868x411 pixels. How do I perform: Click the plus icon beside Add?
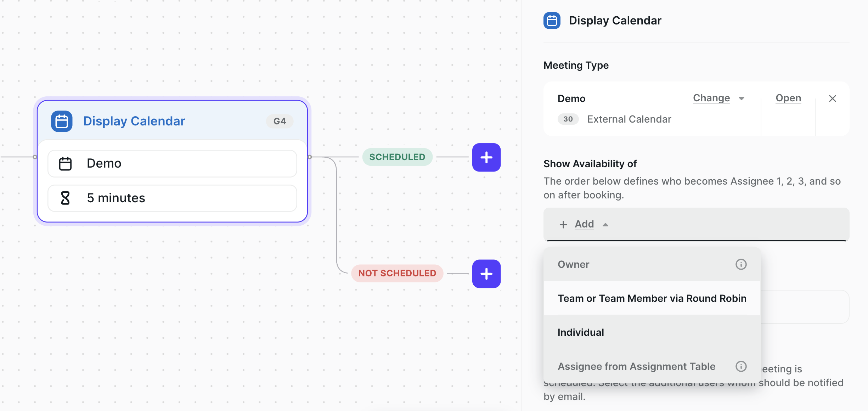tap(563, 225)
